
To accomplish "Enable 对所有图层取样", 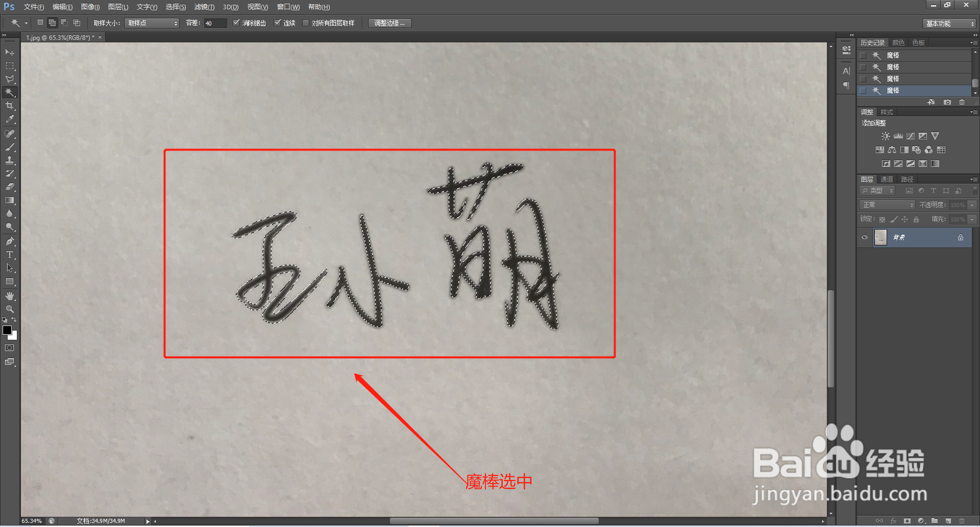I will tap(305, 23).
